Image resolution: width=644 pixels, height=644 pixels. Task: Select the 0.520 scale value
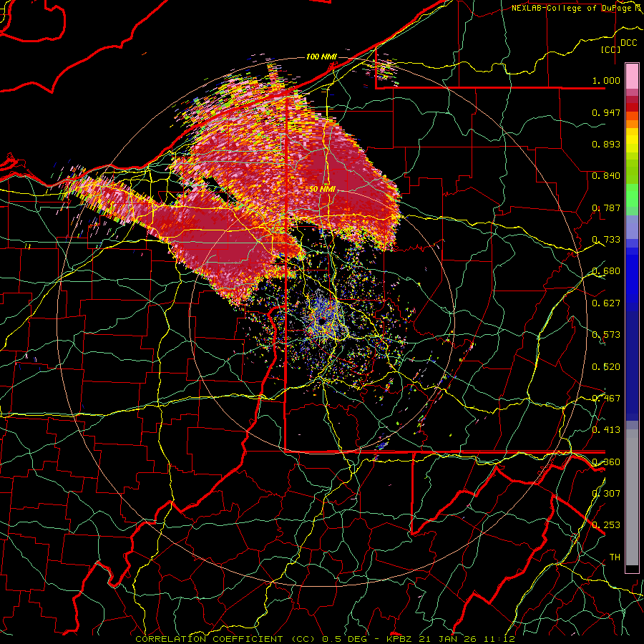tap(606, 367)
